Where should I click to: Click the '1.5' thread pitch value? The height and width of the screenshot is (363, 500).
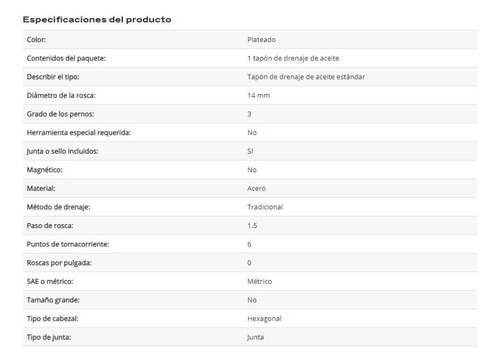click(x=252, y=226)
